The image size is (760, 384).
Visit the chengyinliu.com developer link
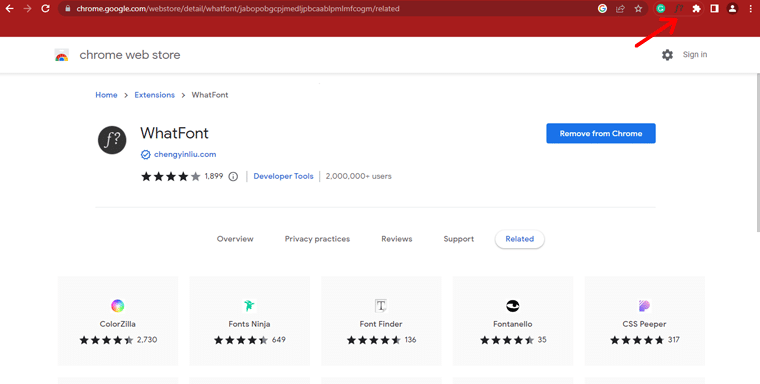pos(185,155)
